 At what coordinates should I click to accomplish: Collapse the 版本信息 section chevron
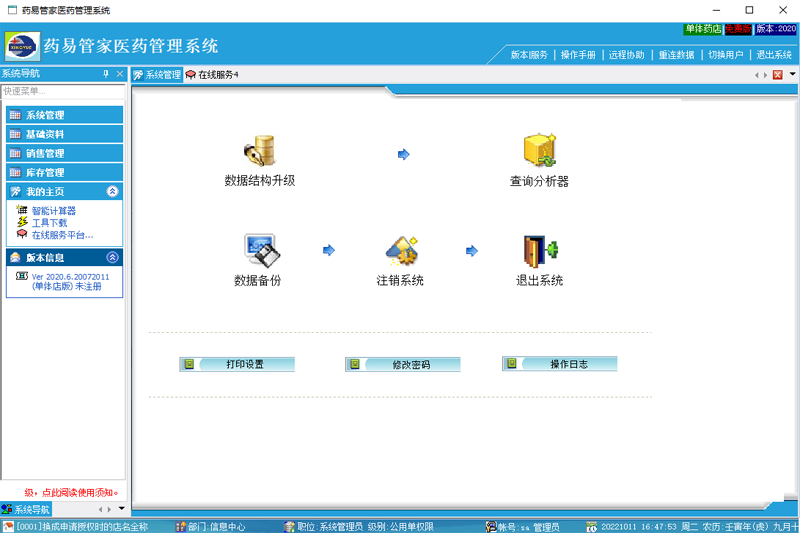(x=112, y=257)
